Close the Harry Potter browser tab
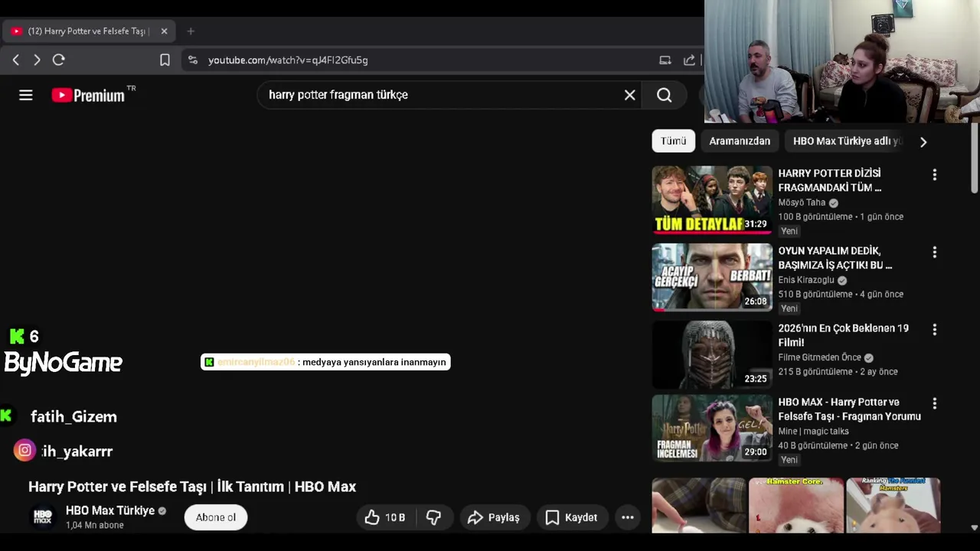The height and width of the screenshot is (551, 980). pyautogui.click(x=164, y=31)
